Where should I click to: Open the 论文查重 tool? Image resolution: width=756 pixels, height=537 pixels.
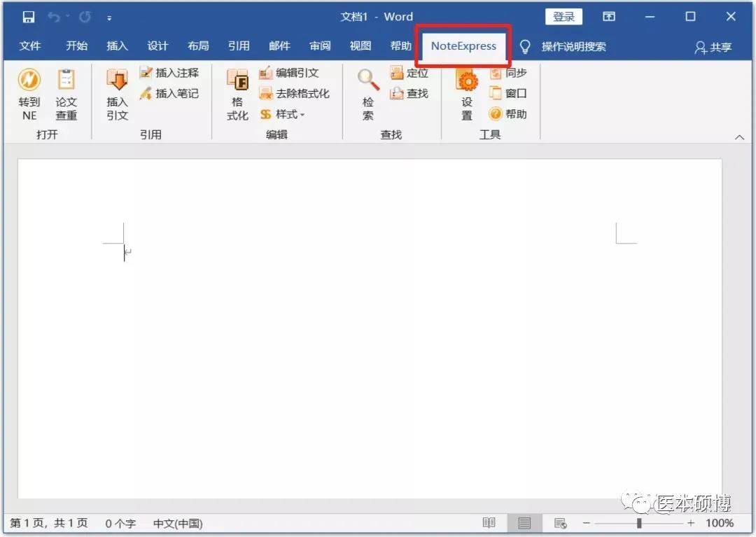66,95
